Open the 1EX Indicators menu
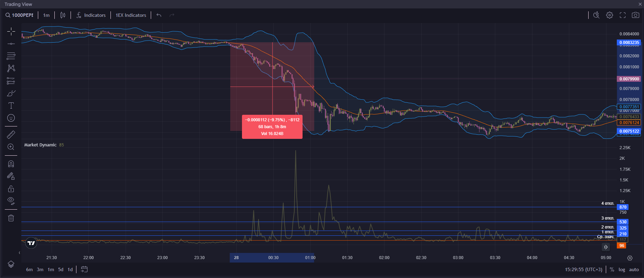This screenshot has height=278, width=644. tap(131, 15)
